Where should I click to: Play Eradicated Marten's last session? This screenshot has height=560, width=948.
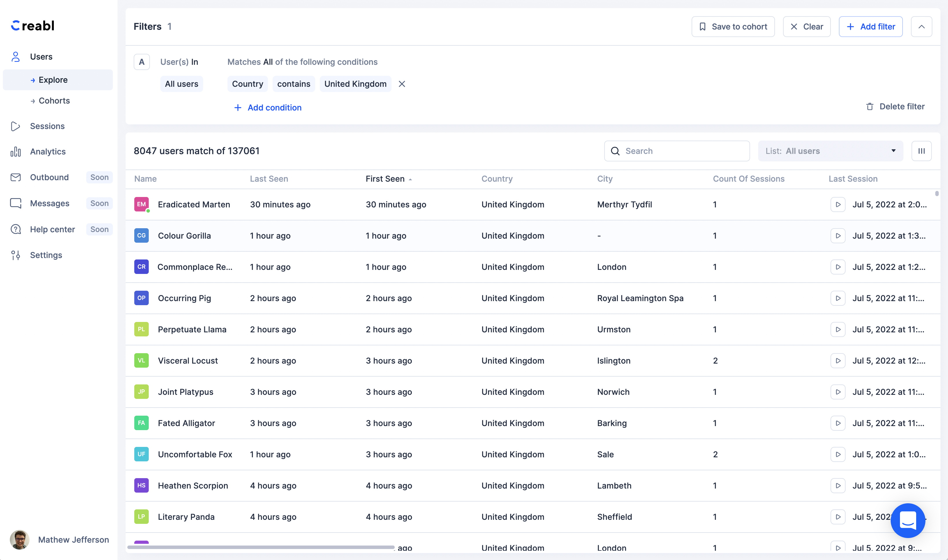click(838, 205)
